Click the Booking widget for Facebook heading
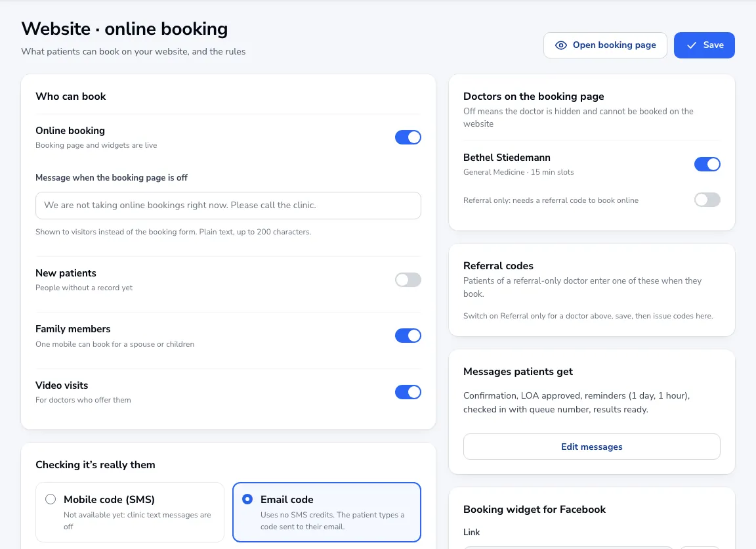This screenshot has height=549, width=756. tap(534, 510)
